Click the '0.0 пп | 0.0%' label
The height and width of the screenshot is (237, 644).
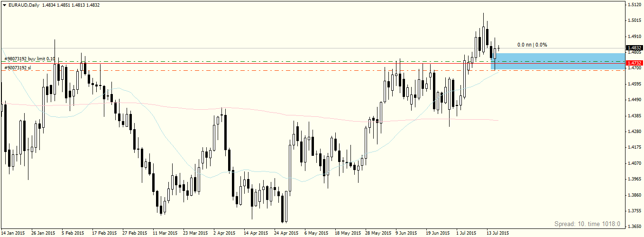532,45
